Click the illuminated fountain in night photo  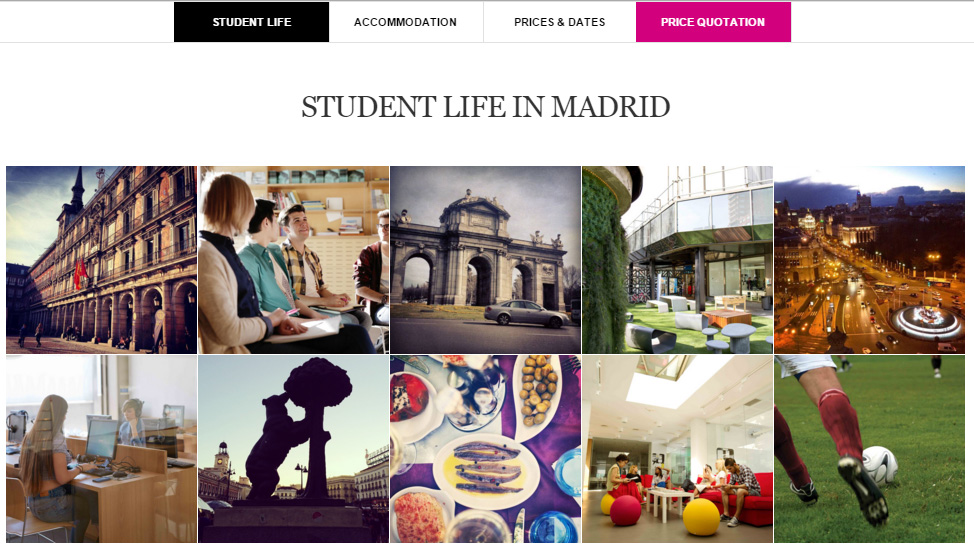pos(926,321)
